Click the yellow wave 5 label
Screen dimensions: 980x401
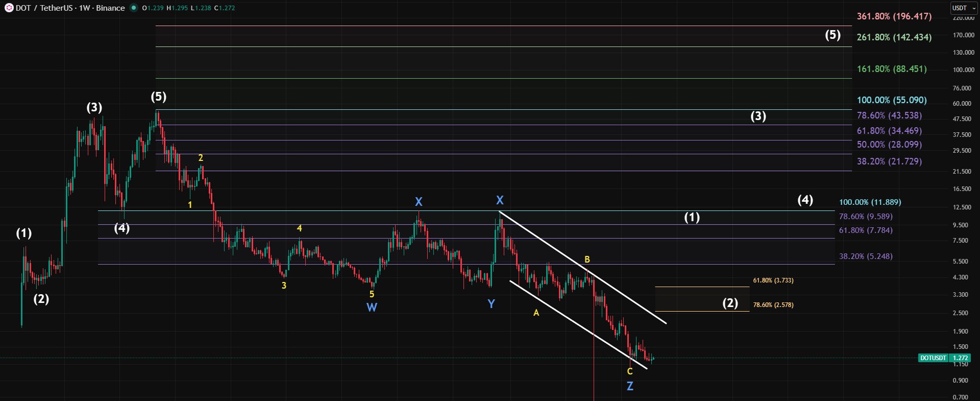(x=372, y=294)
